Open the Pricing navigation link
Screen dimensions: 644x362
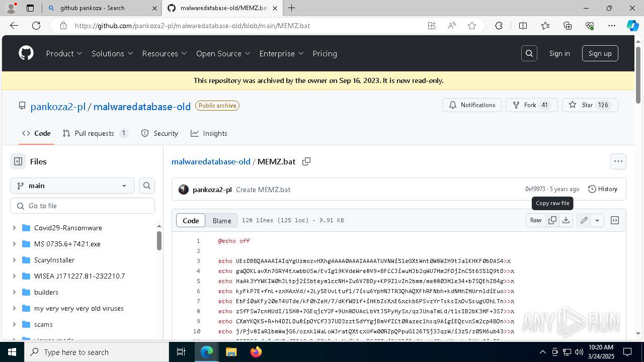coord(325,53)
